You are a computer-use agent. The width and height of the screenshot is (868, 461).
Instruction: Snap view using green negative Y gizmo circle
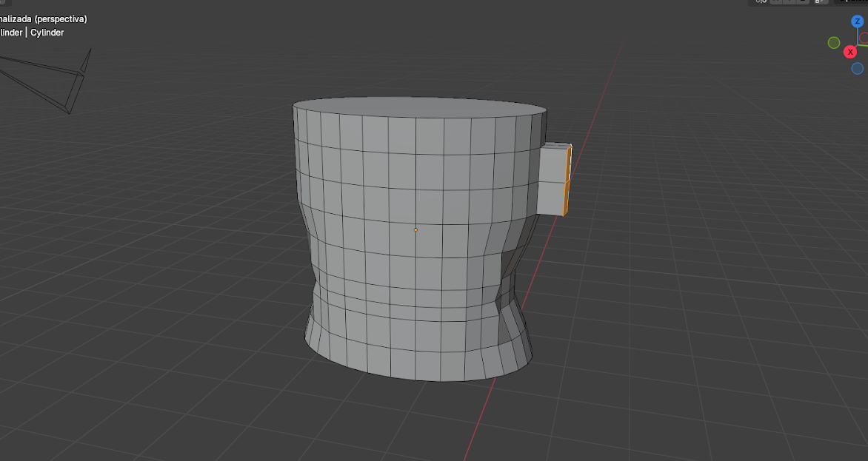pos(833,43)
